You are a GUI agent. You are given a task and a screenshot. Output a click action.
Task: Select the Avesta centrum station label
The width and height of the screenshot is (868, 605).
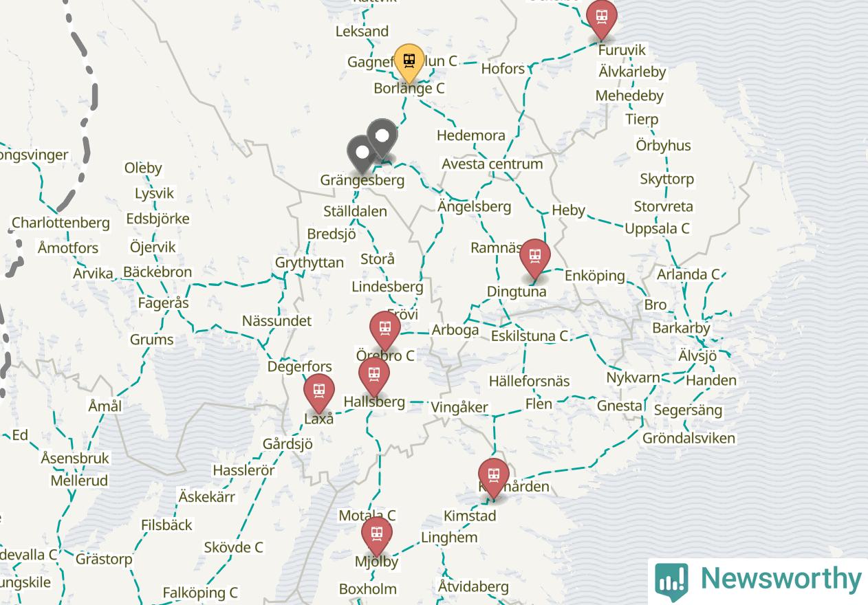point(492,164)
